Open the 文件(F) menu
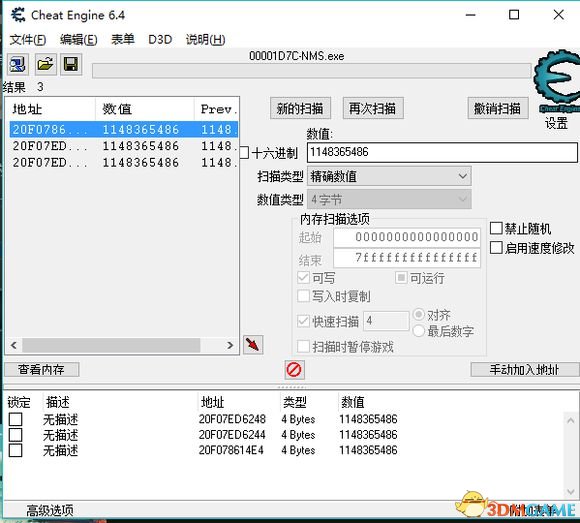The height and width of the screenshot is (523, 580). click(x=28, y=40)
